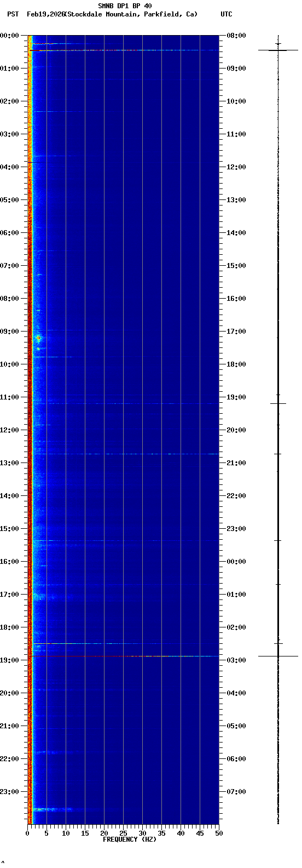Click the 21:00 label on the PST axis
The image size is (302, 868).
point(9,726)
